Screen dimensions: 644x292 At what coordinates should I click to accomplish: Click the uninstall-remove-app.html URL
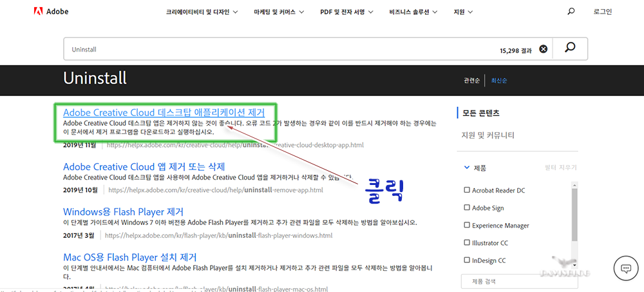pos(216,190)
